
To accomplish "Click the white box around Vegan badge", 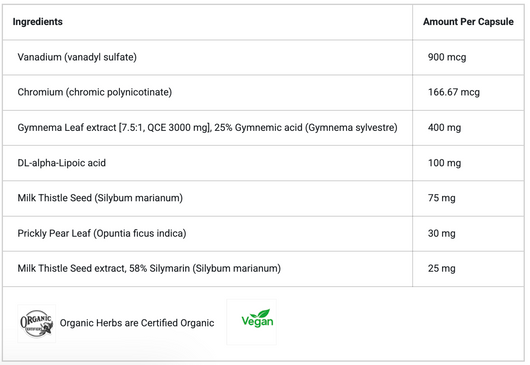I will 251,322.
